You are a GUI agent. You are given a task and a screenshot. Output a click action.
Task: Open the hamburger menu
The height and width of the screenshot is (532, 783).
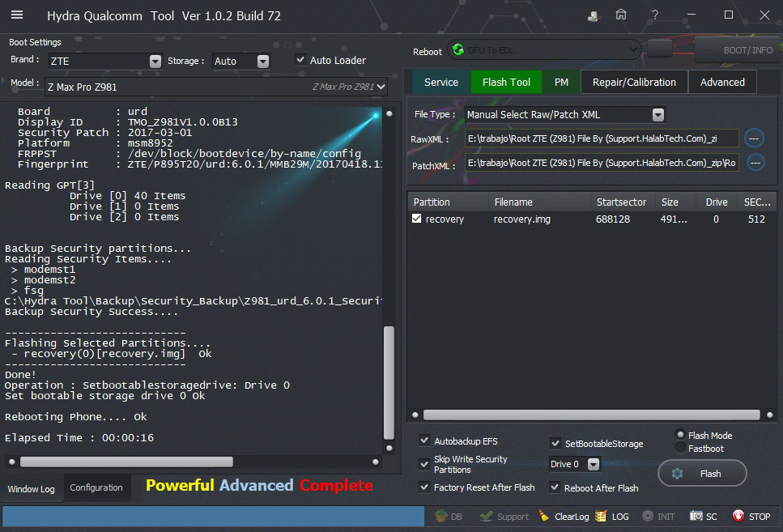[x=16, y=15]
